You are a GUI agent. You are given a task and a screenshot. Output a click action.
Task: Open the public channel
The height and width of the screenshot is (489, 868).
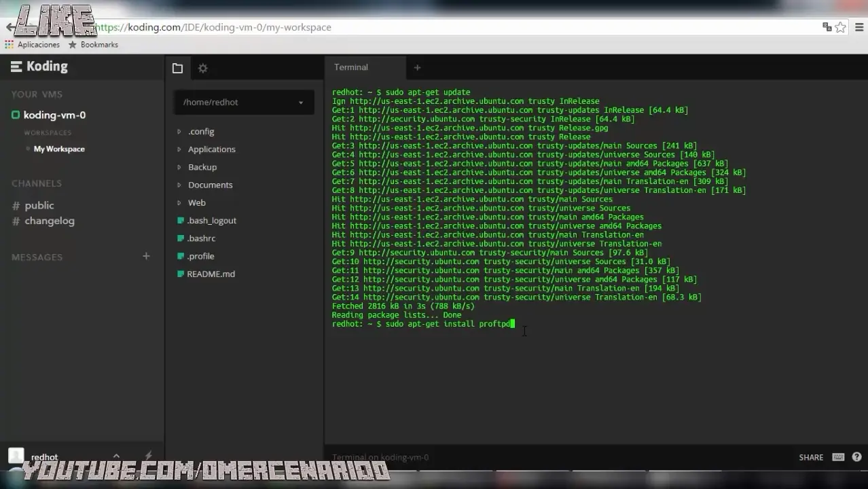click(39, 205)
